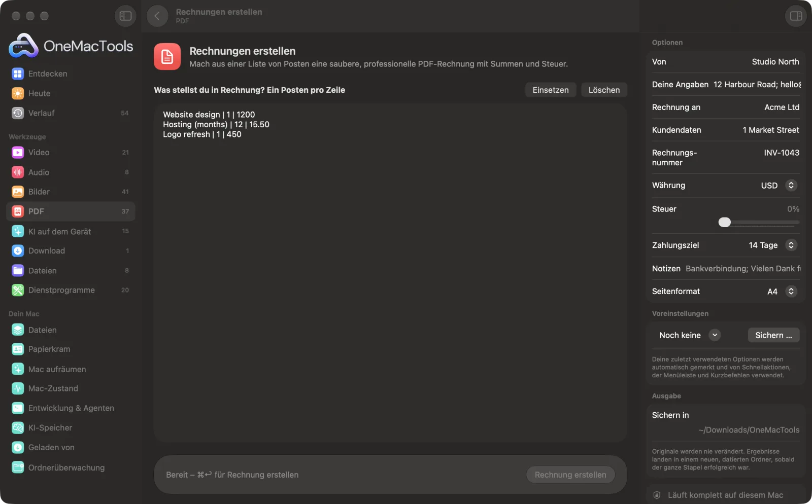Open Entwicklung & Agenten
The image size is (812, 504).
tap(71, 408)
